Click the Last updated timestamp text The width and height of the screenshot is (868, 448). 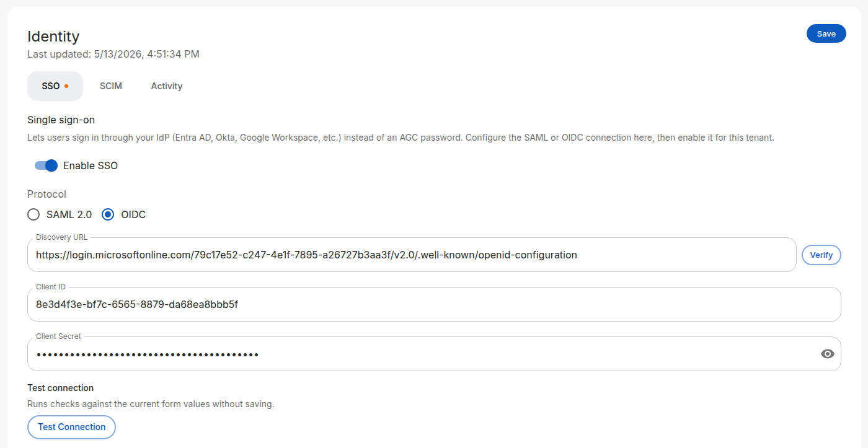point(113,54)
